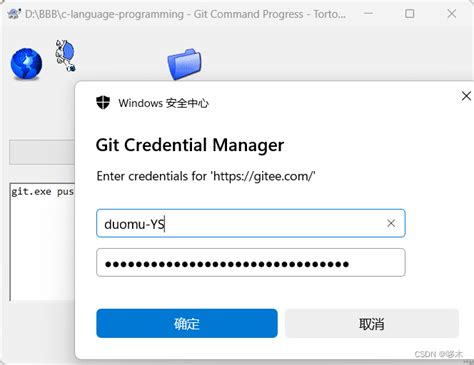Screen dimensions: 474x365
Task: Focus the username field containing duomu-YS
Action: click(x=251, y=223)
